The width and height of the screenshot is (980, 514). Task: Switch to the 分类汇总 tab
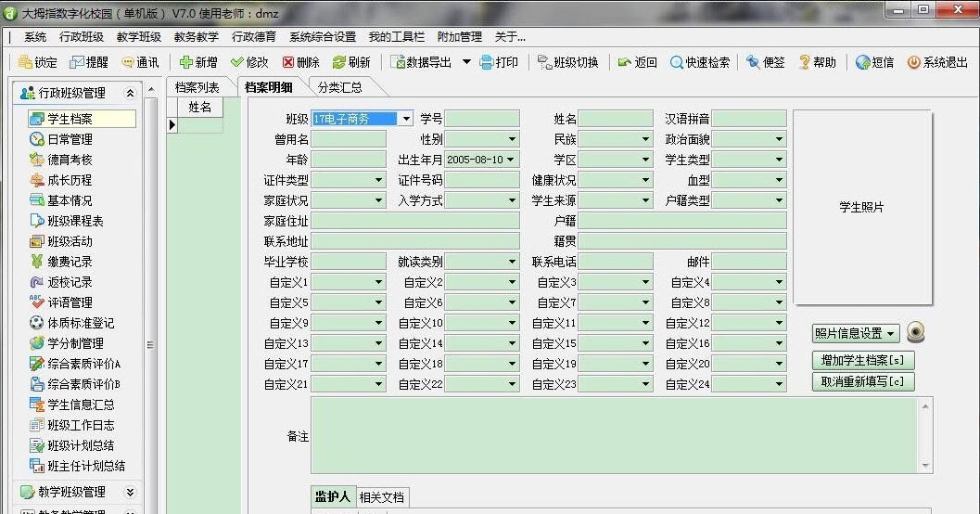click(x=340, y=87)
